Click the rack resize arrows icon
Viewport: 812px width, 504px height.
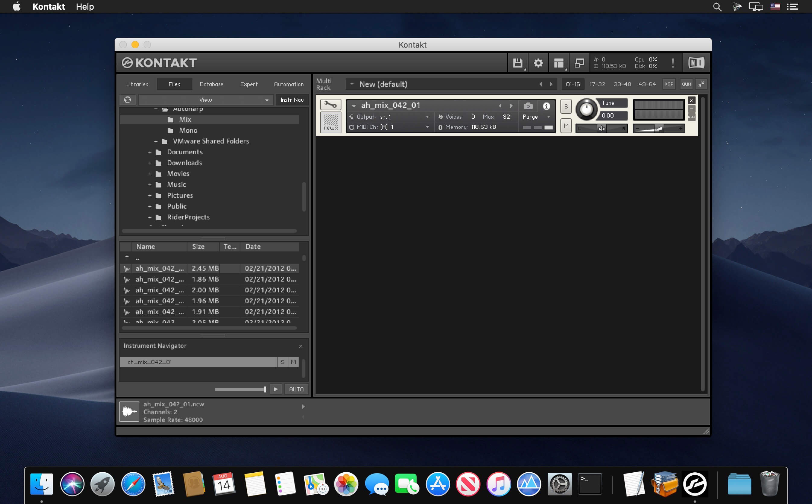click(702, 84)
